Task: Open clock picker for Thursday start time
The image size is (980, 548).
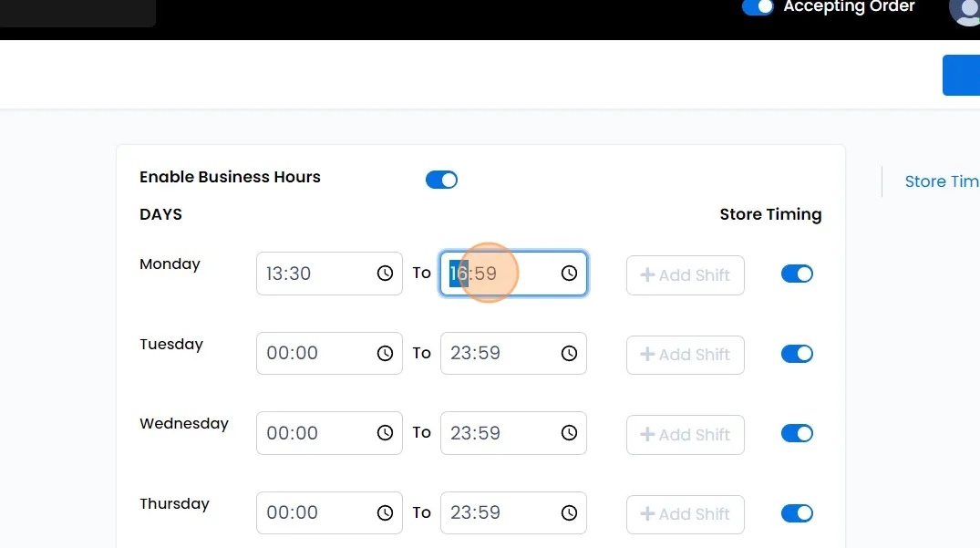Action: point(385,512)
